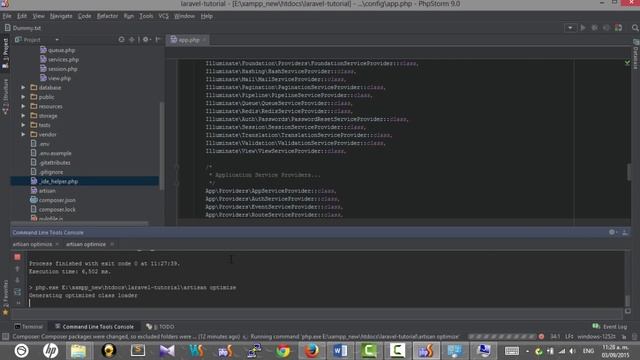Open Microsoft Word from the taskbar
The image size is (640, 360).
point(340,351)
